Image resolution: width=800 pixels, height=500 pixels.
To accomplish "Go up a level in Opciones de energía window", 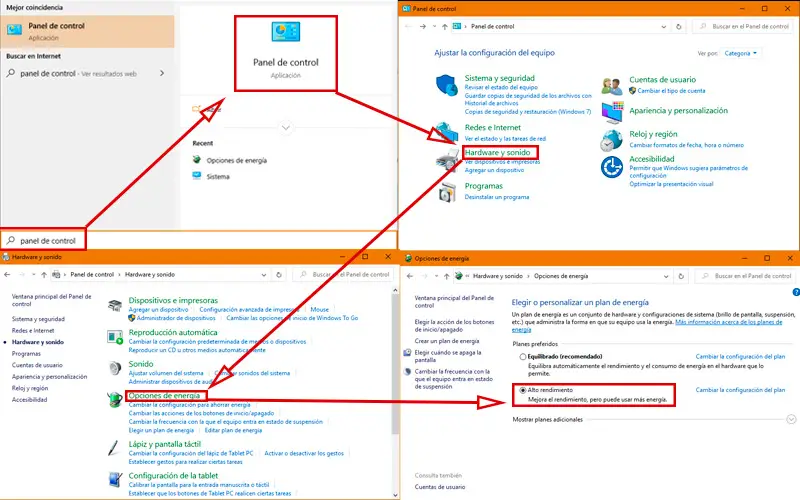I will (446, 276).
